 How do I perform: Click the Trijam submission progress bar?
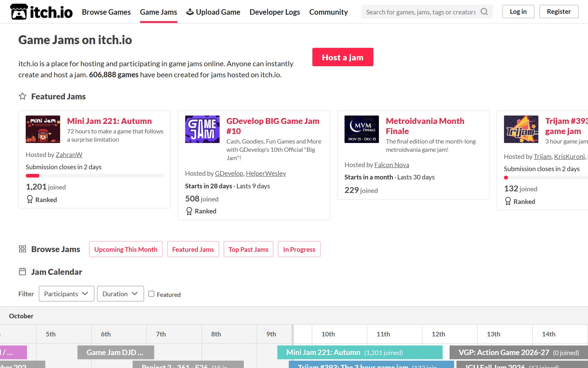coord(546,178)
